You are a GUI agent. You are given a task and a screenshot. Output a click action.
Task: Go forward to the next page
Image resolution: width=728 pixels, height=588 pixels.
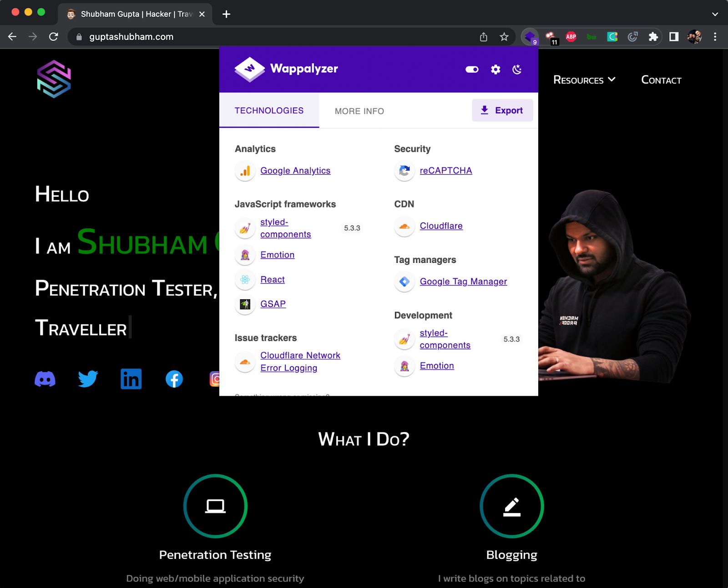[33, 37]
